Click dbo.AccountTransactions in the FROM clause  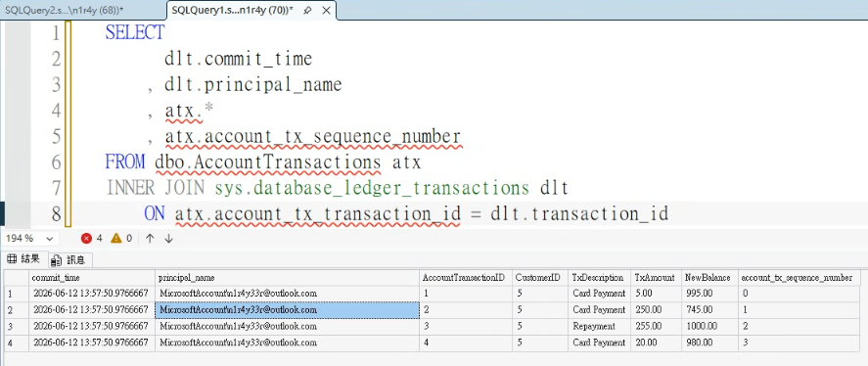click(268, 162)
